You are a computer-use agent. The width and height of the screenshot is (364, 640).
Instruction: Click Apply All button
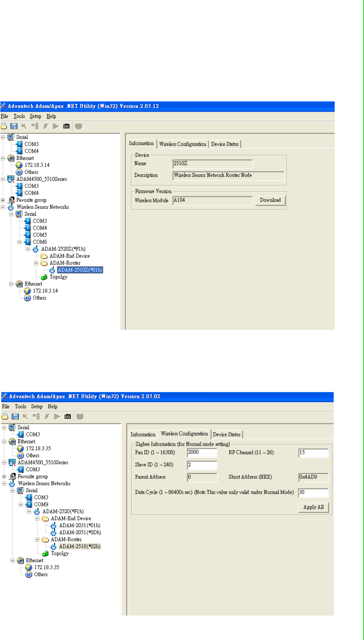coord(314,507)
